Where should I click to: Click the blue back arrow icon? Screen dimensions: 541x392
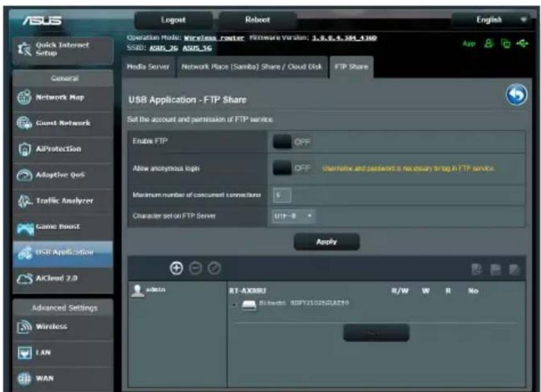[x=516, y=95]
